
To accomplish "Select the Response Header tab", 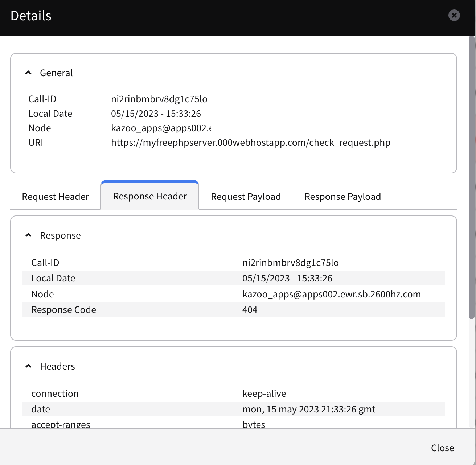I will click(150, 196).
